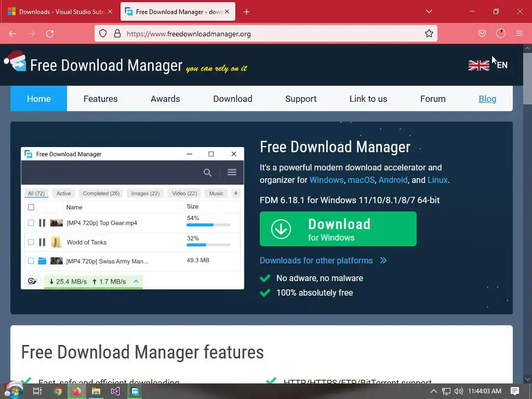Expand the list all tabs dropdown arrow
This screenshot has height=399, width=532.
pyautogui.click(x=429, y=11)
